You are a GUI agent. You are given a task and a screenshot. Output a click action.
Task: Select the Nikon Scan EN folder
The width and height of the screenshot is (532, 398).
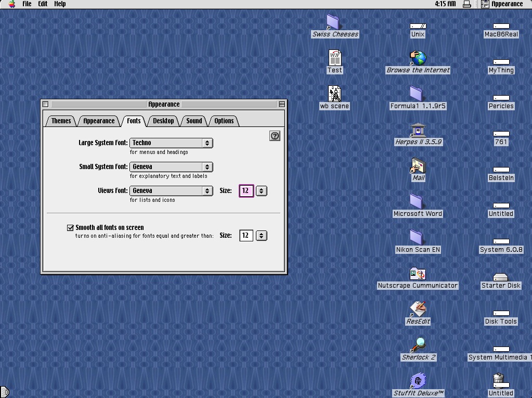coord(416,238)
